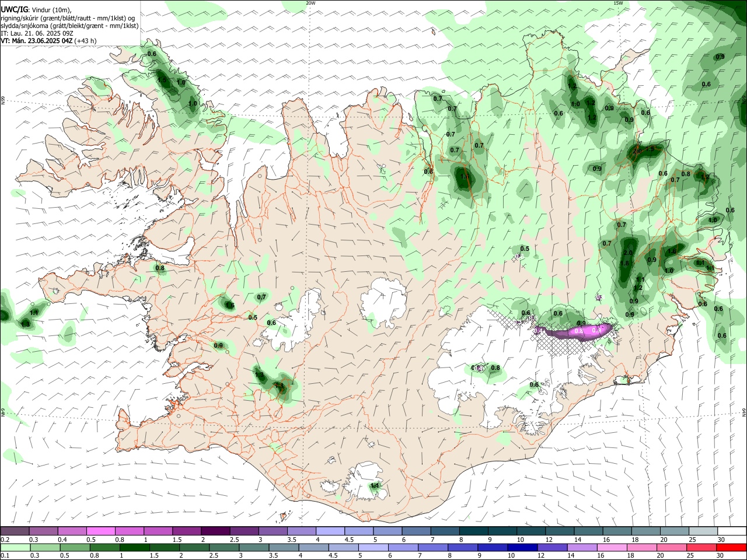Pick bottom-row legend swatch between 0.3 and 0.5
Screen dimensions: 747x560
[x=45, y=548]
